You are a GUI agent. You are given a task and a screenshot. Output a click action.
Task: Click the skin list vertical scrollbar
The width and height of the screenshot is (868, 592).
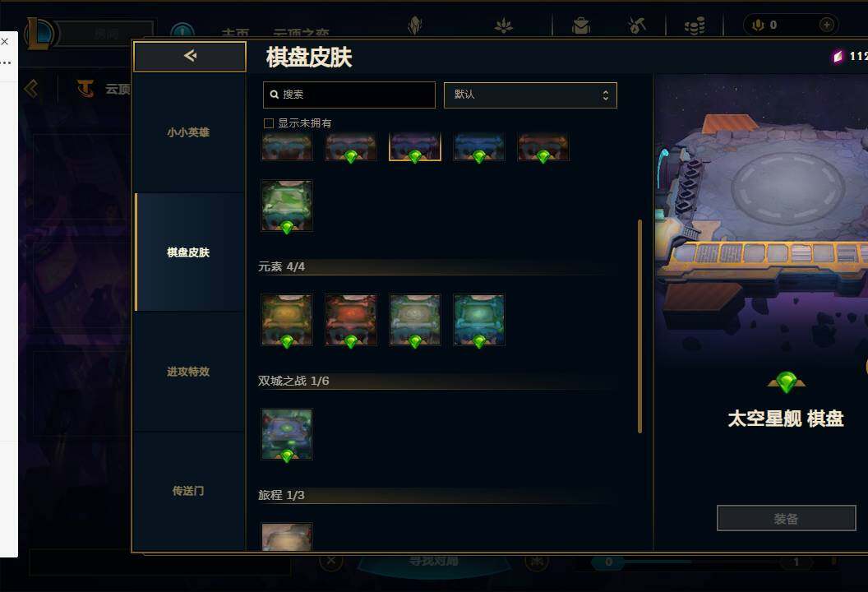coord(640,326)
